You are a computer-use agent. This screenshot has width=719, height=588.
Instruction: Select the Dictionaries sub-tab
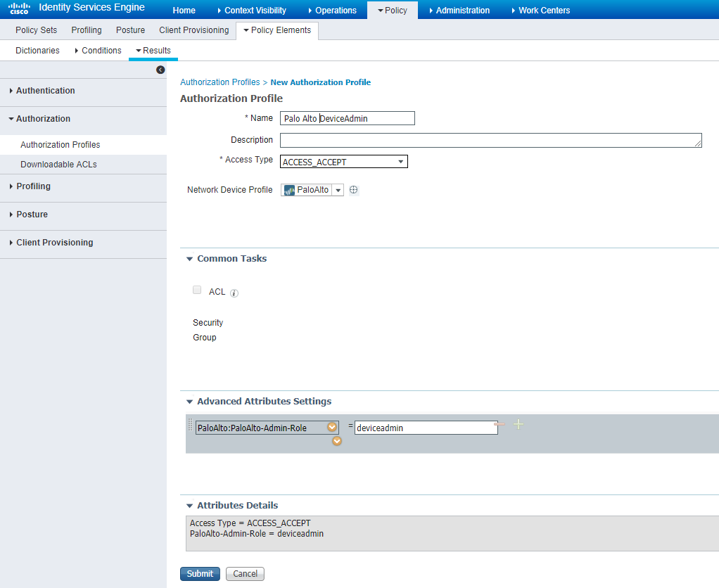[37, 51]
